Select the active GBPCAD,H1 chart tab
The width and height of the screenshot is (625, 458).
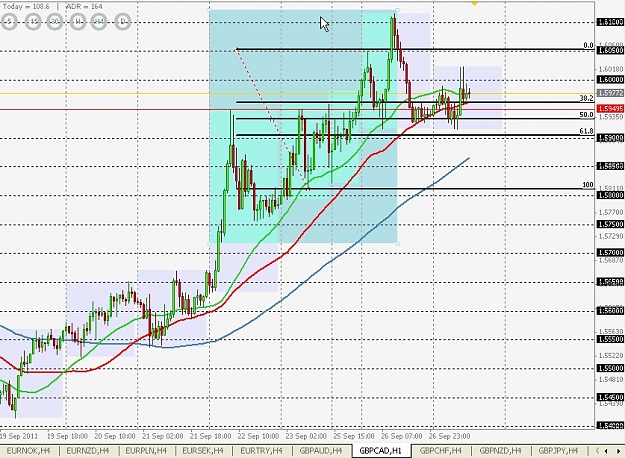pyautogui.click(x=380, y=451)
